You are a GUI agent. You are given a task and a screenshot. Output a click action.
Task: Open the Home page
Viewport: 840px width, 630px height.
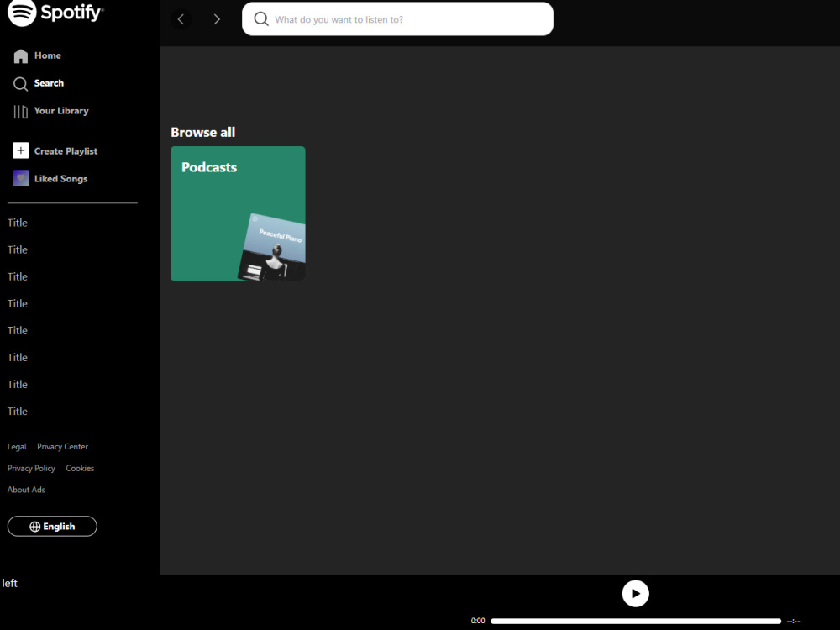pyautogui.click(x=48, y=55)
